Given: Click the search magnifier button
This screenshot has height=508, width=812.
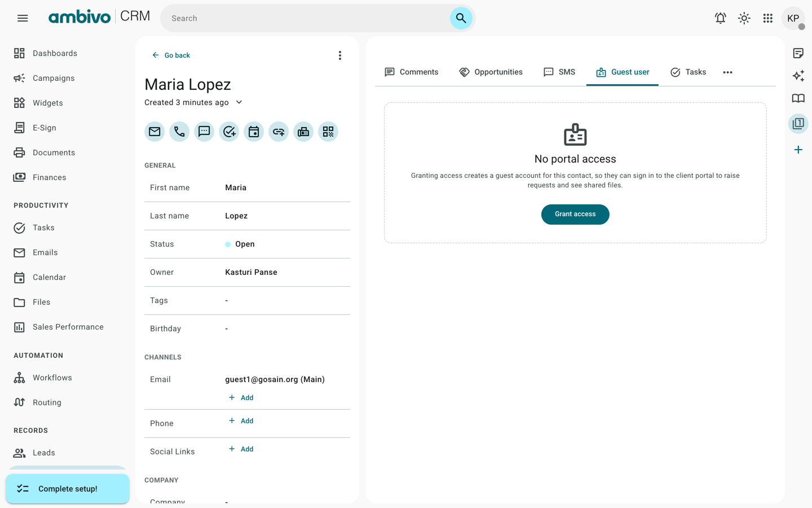Looking at the screenshot, I should (461, 18).
